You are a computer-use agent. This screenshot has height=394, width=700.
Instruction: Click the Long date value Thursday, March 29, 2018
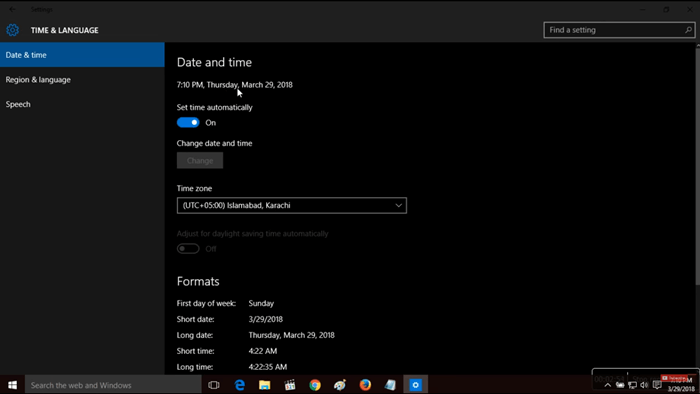[292, 335]
